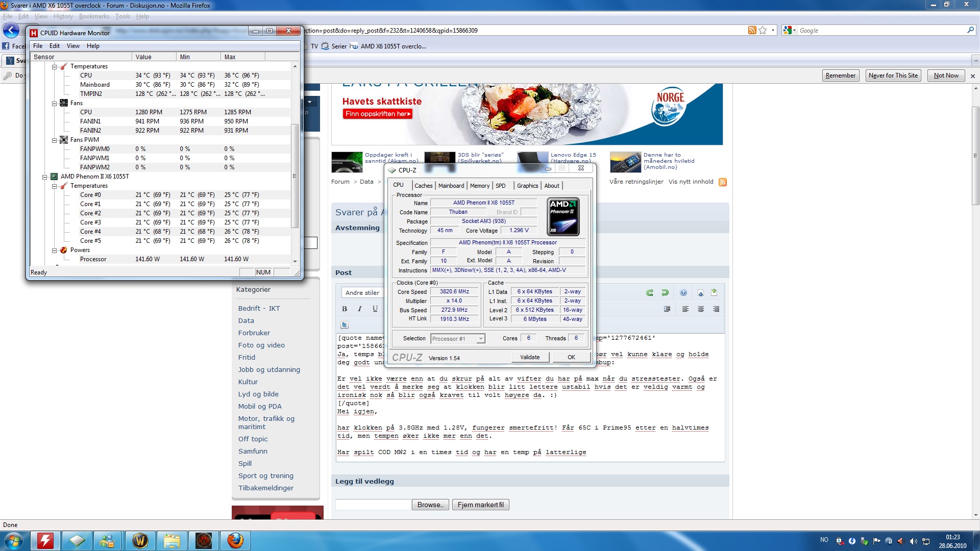Click the Core Speed 3820.6 MHz value

[454, 292]
